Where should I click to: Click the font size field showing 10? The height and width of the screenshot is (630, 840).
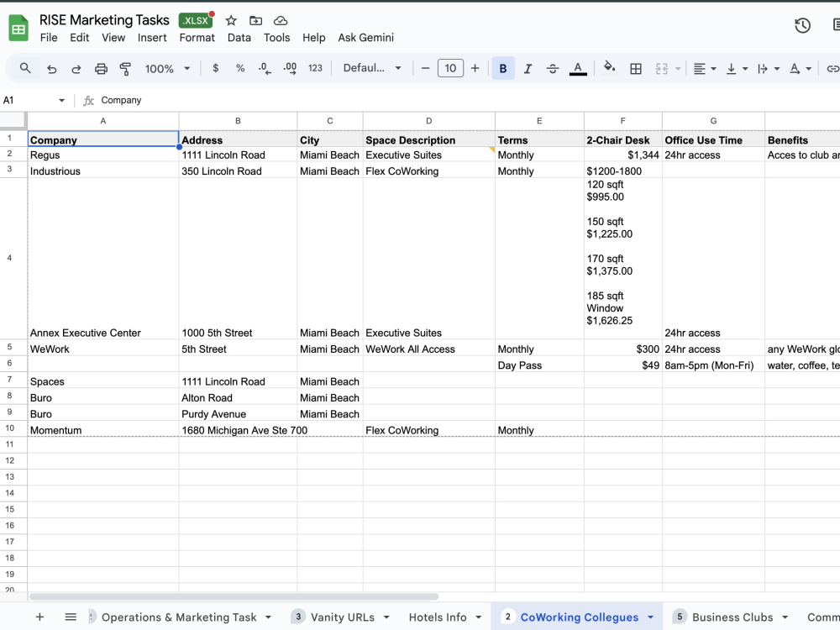click(450, 68)
